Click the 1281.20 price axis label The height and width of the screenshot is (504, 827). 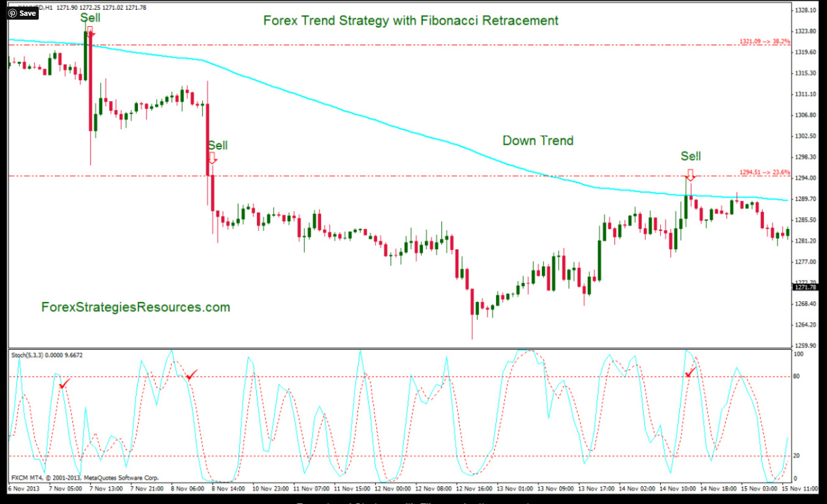click(805, 241)
